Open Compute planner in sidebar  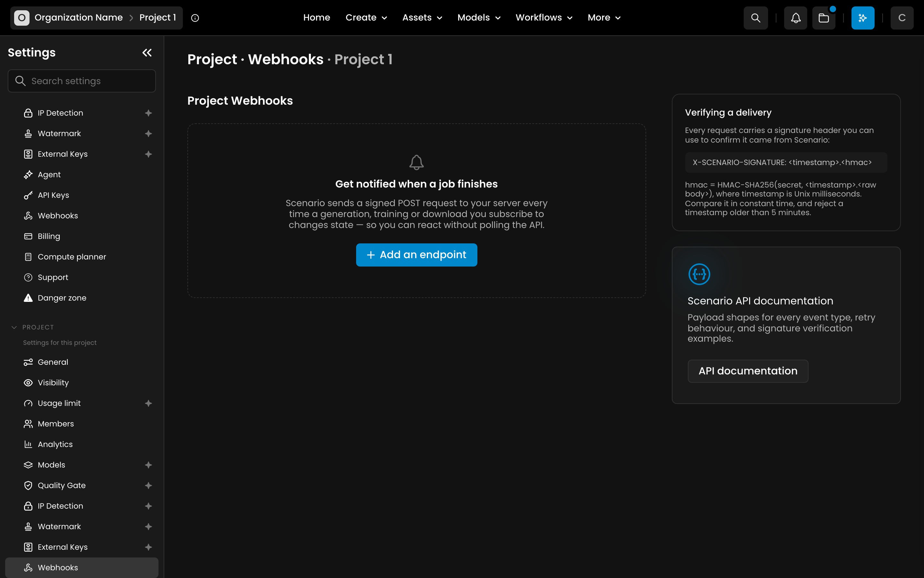(82, 257)
